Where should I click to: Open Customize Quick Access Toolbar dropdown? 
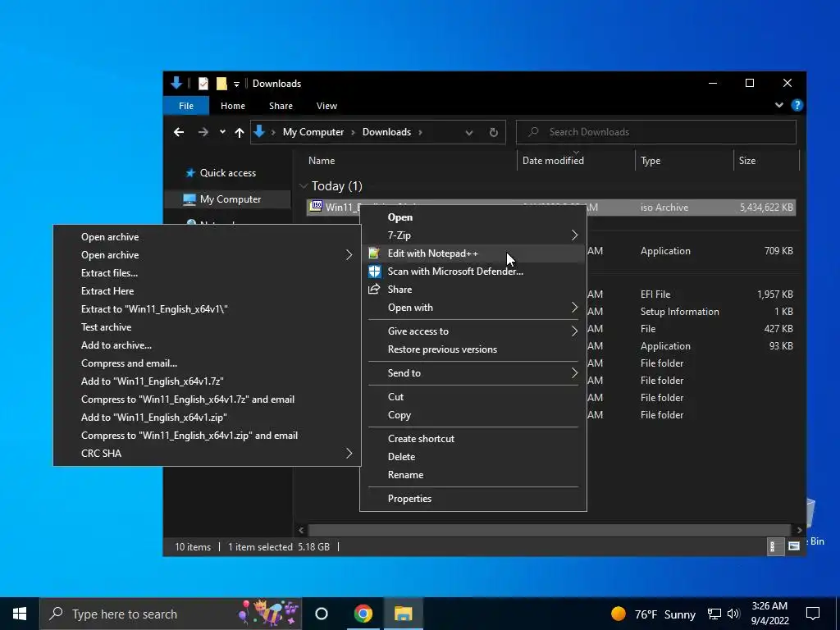pyautogui.click(x=236, y=84)
